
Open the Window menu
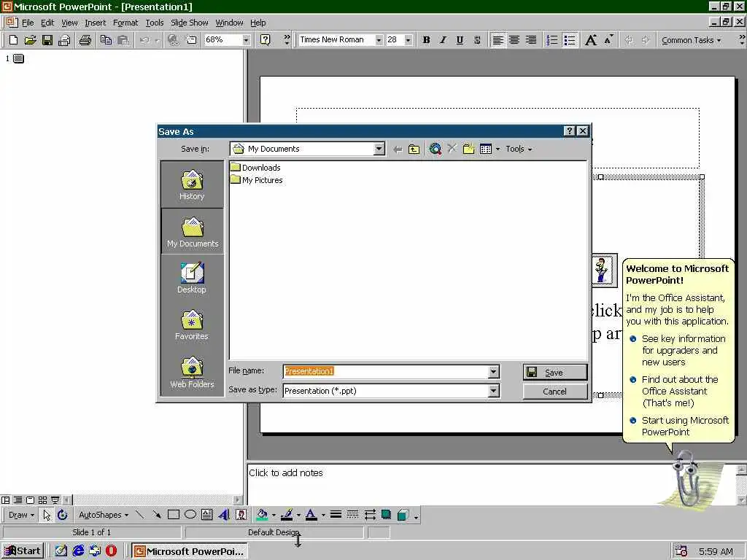[229, 23]
